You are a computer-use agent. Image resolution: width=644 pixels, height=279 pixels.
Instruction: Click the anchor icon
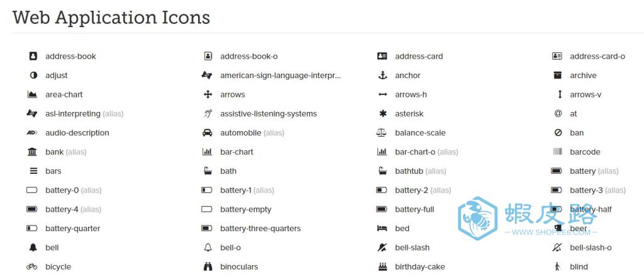(382, 76)
